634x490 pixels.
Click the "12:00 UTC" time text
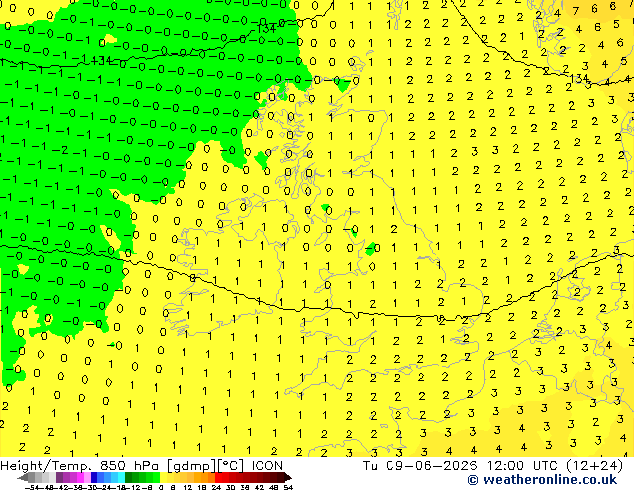point(524,465)
